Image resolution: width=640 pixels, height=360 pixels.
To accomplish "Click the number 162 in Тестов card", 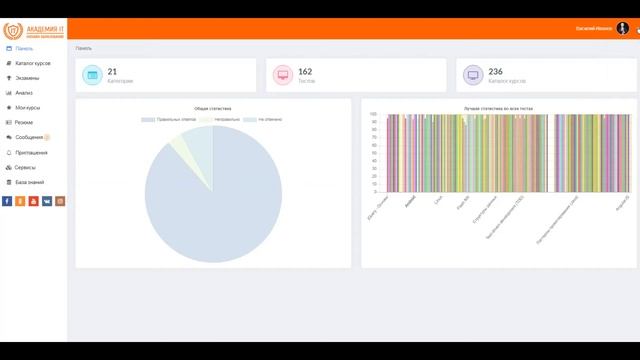I will coord(305,71).
